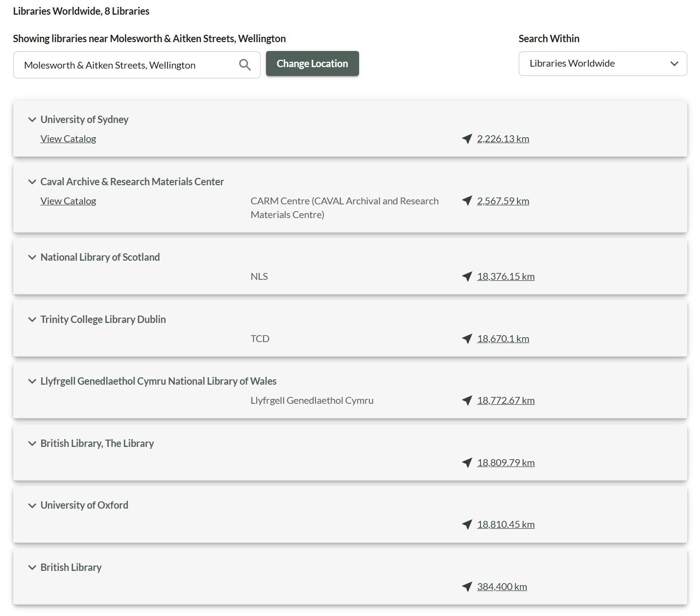Click navigation arrow icon beside 18,376.15 km
Image resolution: width=700 pixels, height=616 pixels.
[x=467, y=276]
